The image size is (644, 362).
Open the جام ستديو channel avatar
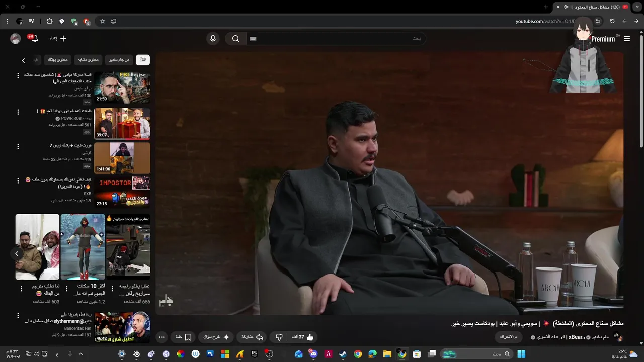pyautogui.click(x=618, y=337)
